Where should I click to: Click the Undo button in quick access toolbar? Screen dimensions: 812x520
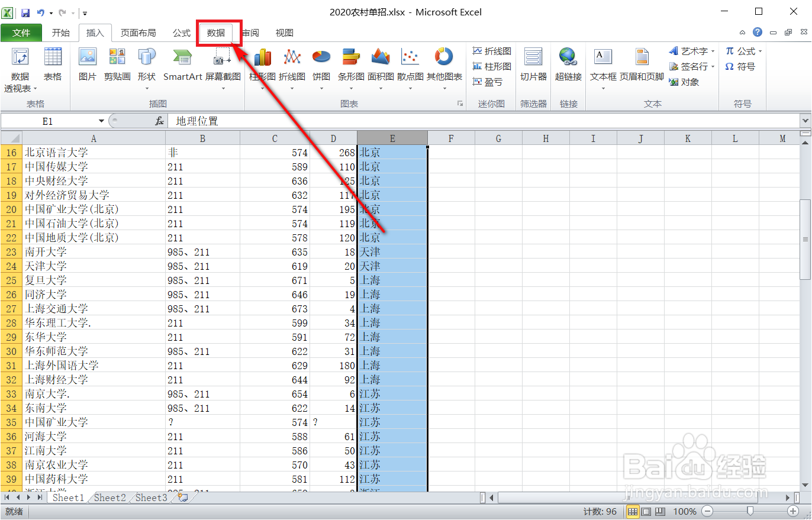(x=40, y=12)
